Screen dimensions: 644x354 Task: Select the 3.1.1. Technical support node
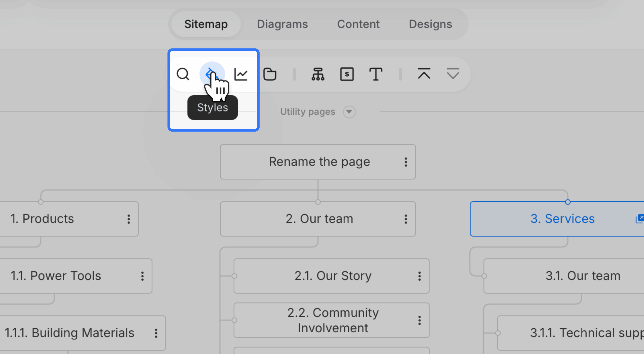pos(571,333)
